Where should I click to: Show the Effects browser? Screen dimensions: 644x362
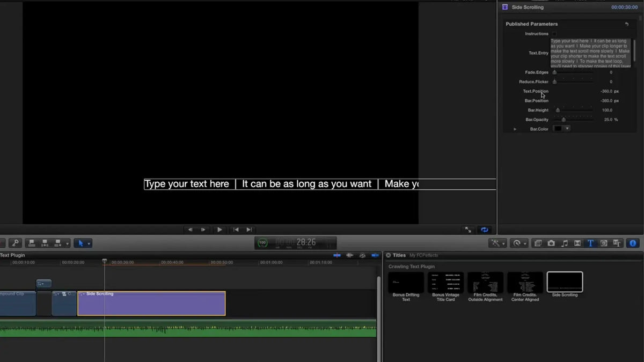(x=538, y=243)
